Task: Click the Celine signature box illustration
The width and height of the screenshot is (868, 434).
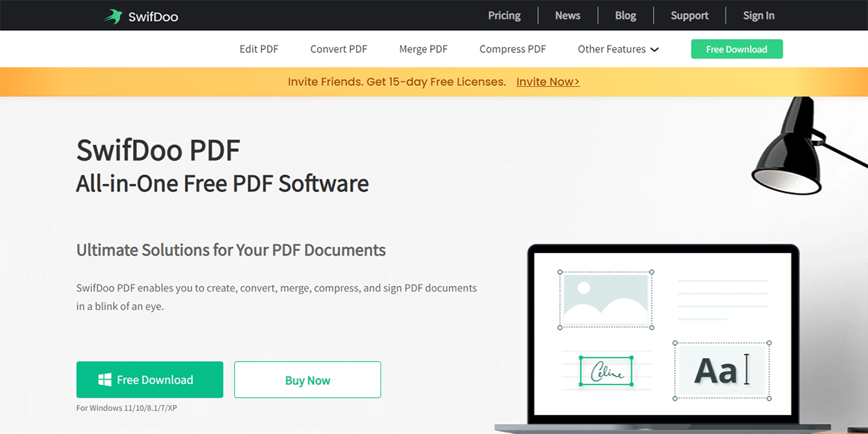Action: pos(606,370)
